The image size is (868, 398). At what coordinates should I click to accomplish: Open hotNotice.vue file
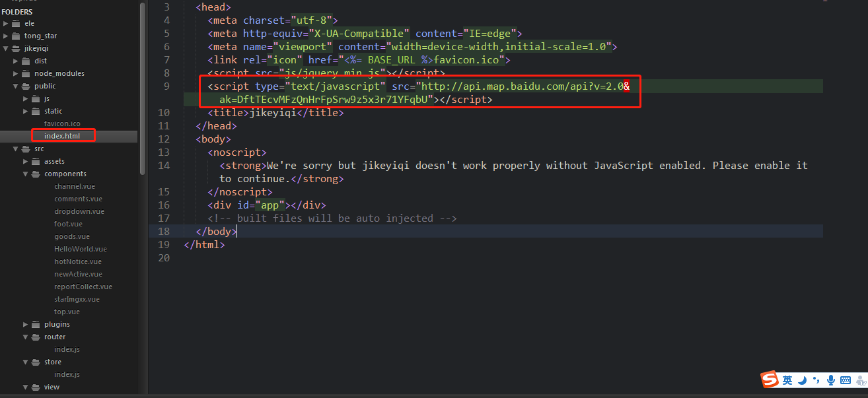78,261
